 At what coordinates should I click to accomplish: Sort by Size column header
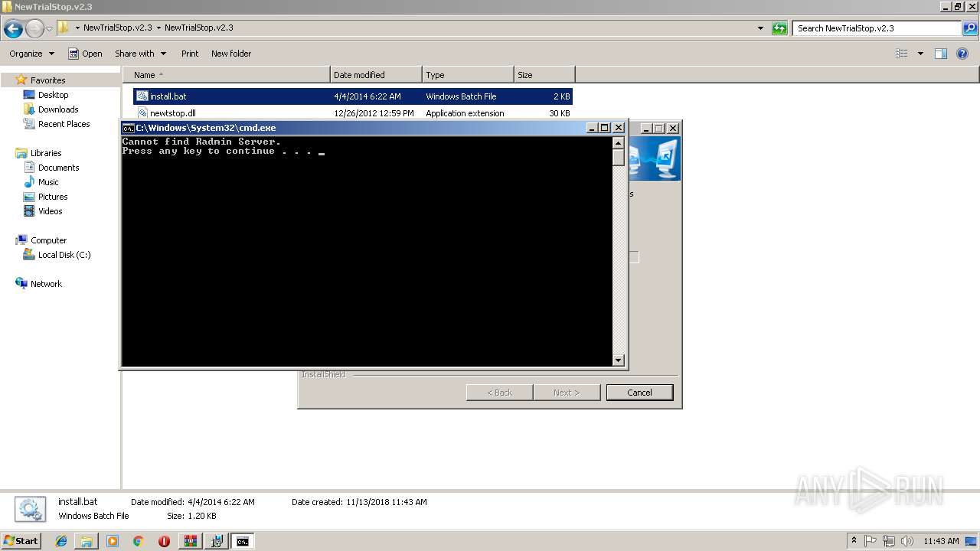click(544, 75)
